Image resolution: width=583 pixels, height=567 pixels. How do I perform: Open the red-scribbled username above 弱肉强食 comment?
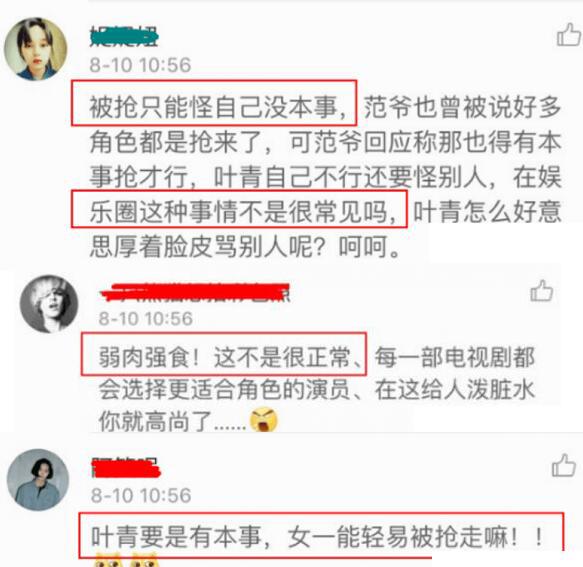click(195, 292)
